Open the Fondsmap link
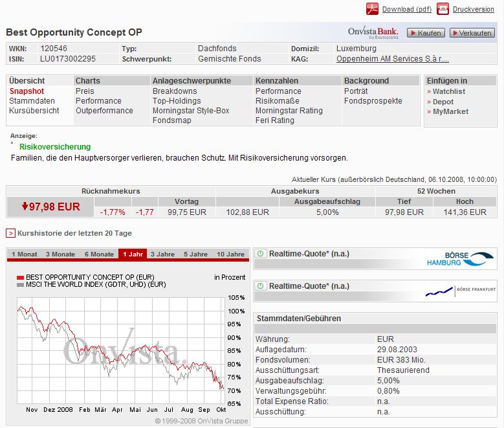Image resolution: width=504 pixels, height=428 pixels. (x=171, y=120)
